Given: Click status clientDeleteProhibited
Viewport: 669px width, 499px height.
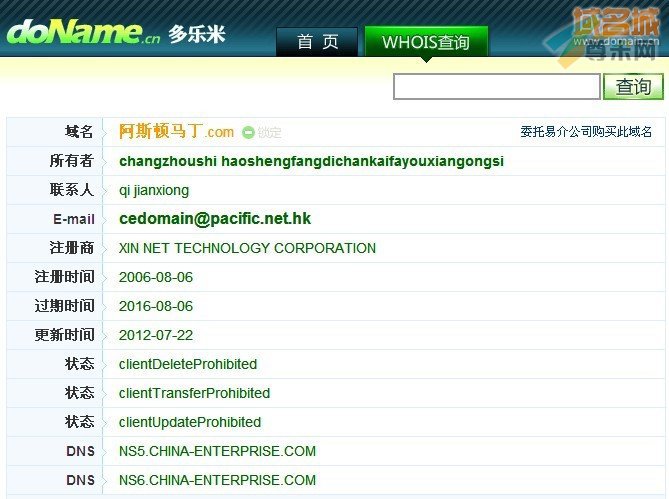Looking at the screenshot, I should [188, 364].
